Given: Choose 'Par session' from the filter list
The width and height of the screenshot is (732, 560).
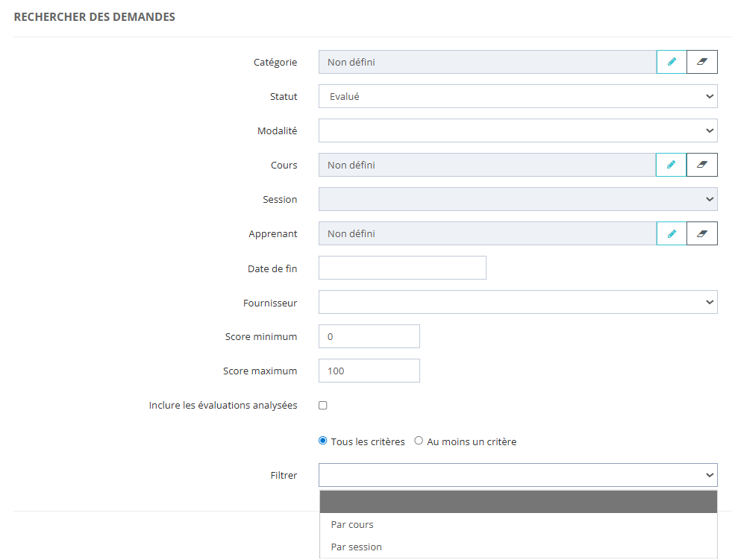Looking at the screenshot, I should 356,547.
